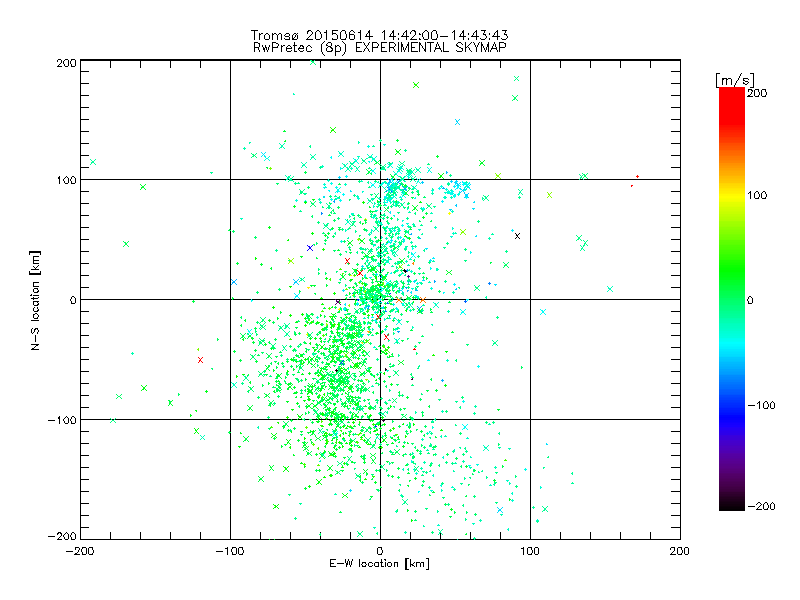This screenshot has width=800, height=600.
Task: Click the colorbar tick label -100
Action: (x=761, y=405)
